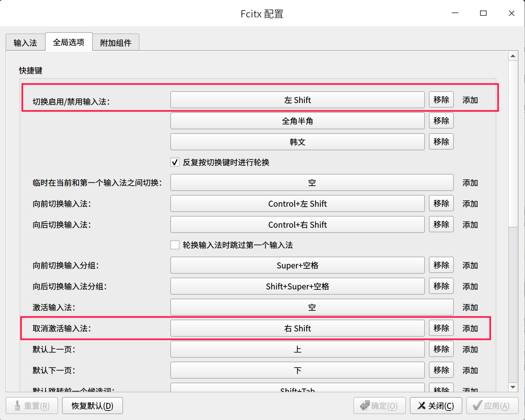
Task: Remove the Control+左 Shift shortcut
Action: click(x=441, y=203)
